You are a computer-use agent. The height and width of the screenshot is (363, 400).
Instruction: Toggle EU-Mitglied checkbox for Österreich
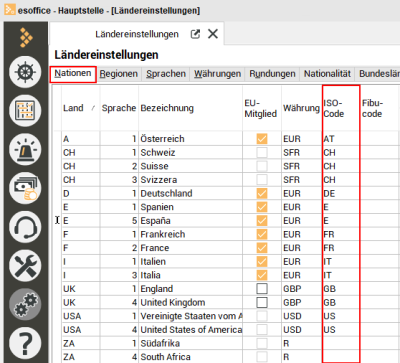[x=262, y=139]
